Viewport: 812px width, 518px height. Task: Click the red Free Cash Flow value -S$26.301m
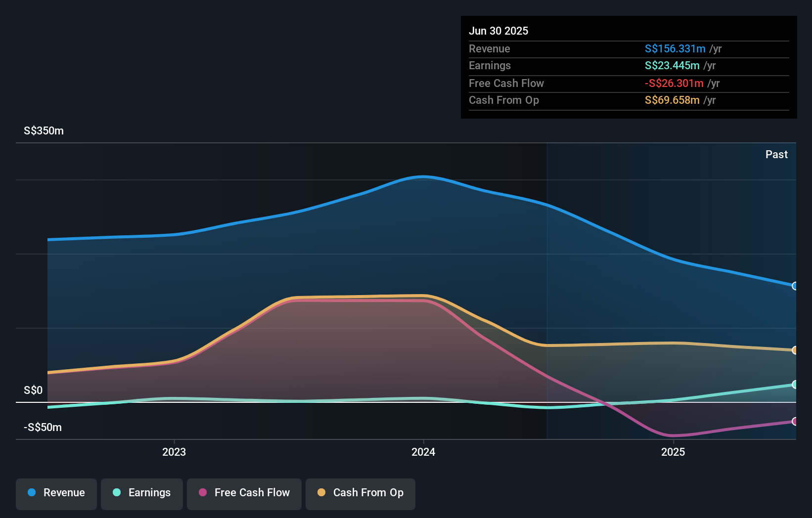pos(674,84)
